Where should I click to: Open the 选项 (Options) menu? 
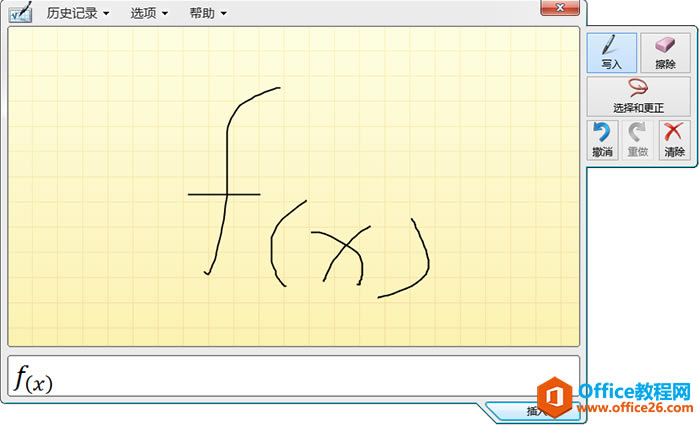click(149, 13)
